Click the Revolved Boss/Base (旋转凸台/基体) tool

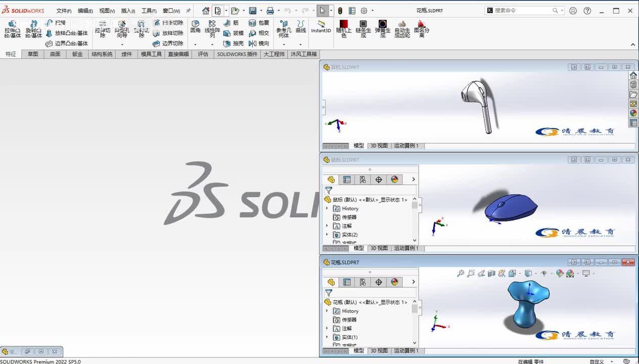(x=33, y=29)
